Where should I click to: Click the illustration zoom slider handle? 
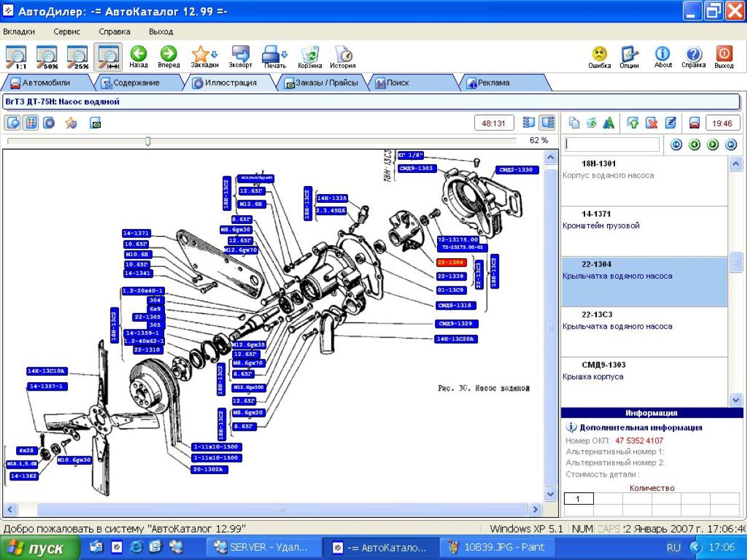(x=148, y=141)
